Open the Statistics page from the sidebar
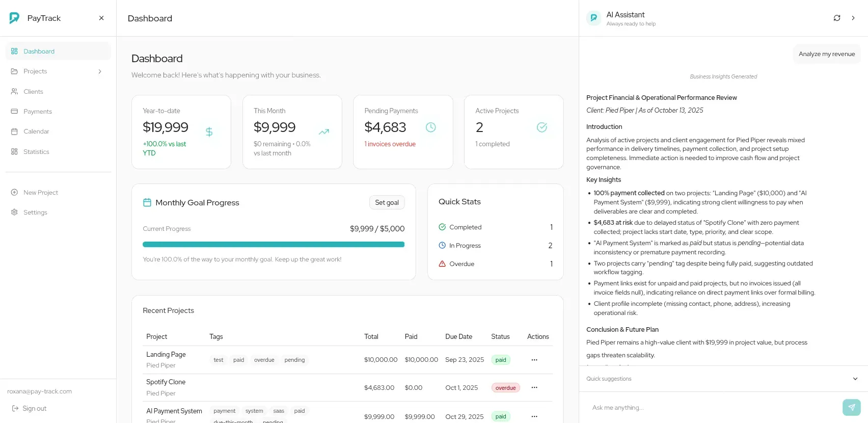This screenshot has width=868, height=423. coord(36,152)
